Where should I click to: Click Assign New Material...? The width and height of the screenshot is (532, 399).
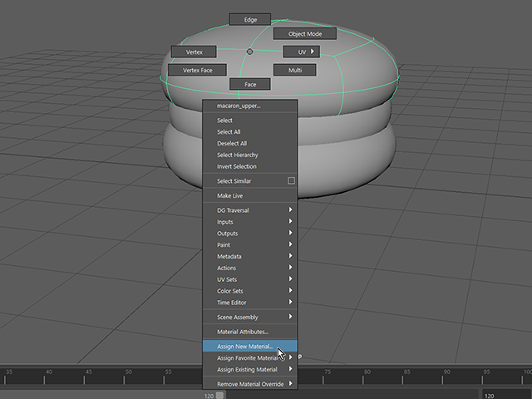click(x=250, y=346)
